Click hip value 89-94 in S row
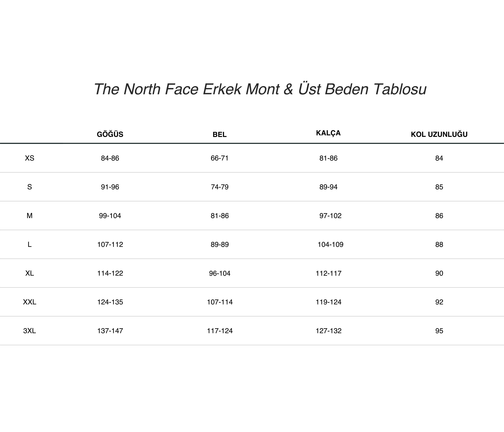The image size is (504, 432). pos(328,187)
